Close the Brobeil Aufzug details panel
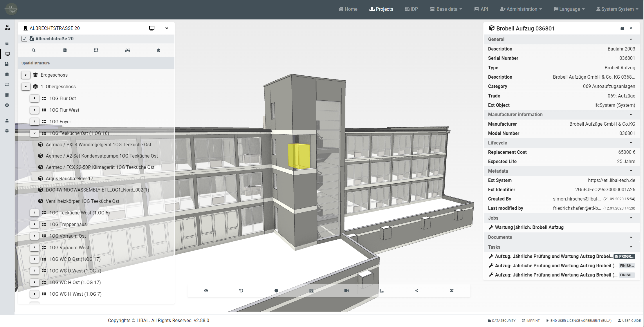The height and width of the screenshot is (327, 644). 631,28
